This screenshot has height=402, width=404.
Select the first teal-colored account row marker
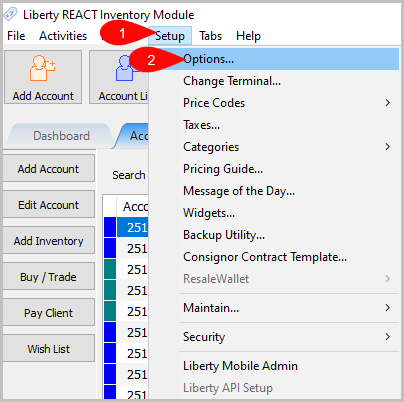(110, 269)
